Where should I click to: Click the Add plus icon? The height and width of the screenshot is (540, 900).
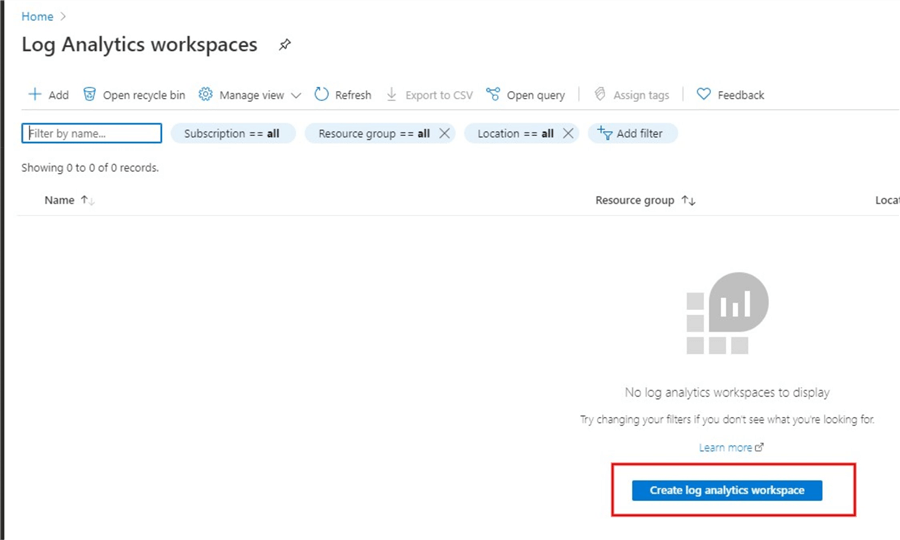[35, 94]
